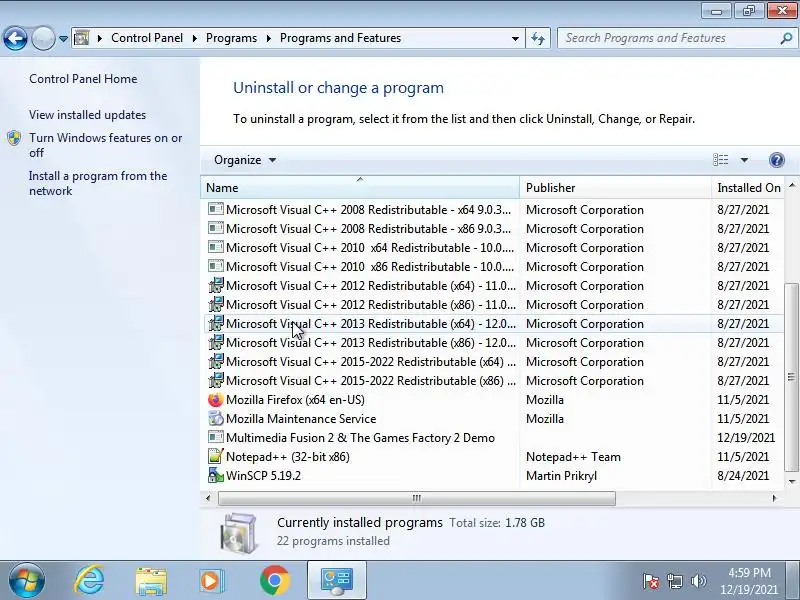This screenshot has width=800, height=600.
Task: Select Multimedia Fusion 2 & The Games Factory name
Action: (360, 438)
